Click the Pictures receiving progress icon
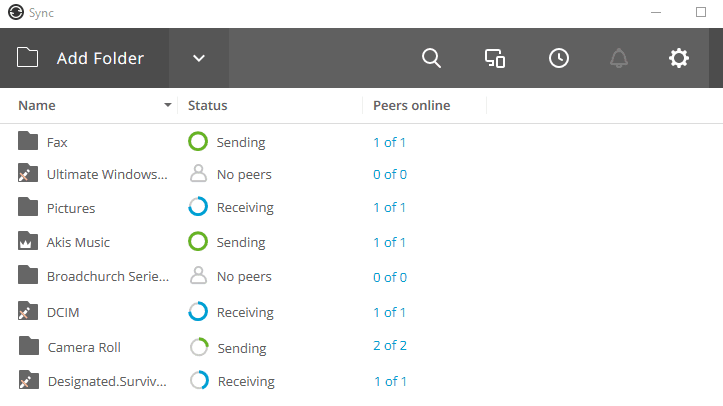This screenshot has height=406, width=723. point(198,207)
